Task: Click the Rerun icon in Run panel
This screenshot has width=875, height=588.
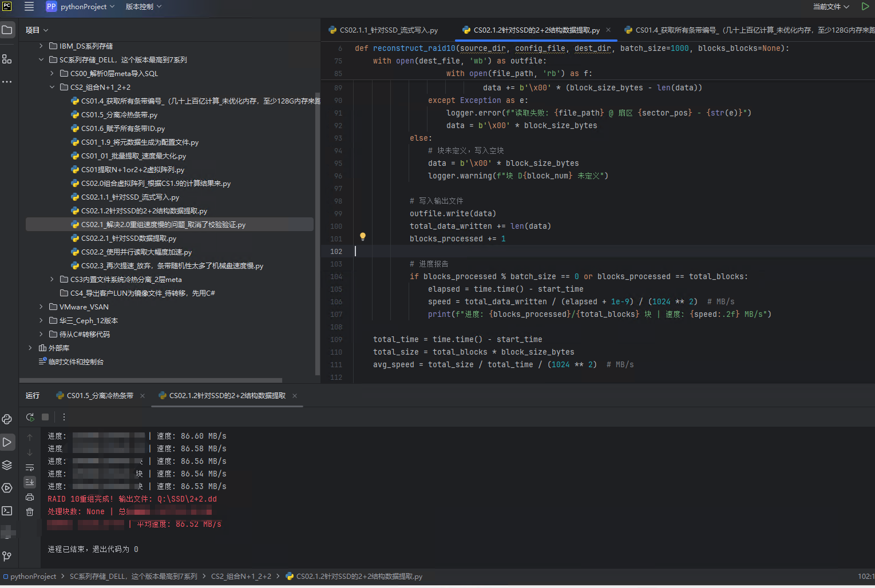Action: click(30, 417)
